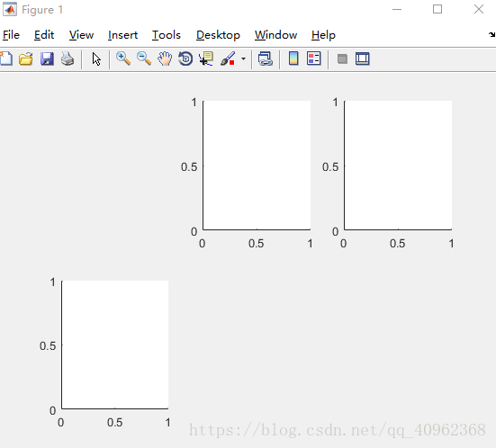The height and width of the screenshot is (448, 496).
Task: Open the File menu
Action: point(11,35)
